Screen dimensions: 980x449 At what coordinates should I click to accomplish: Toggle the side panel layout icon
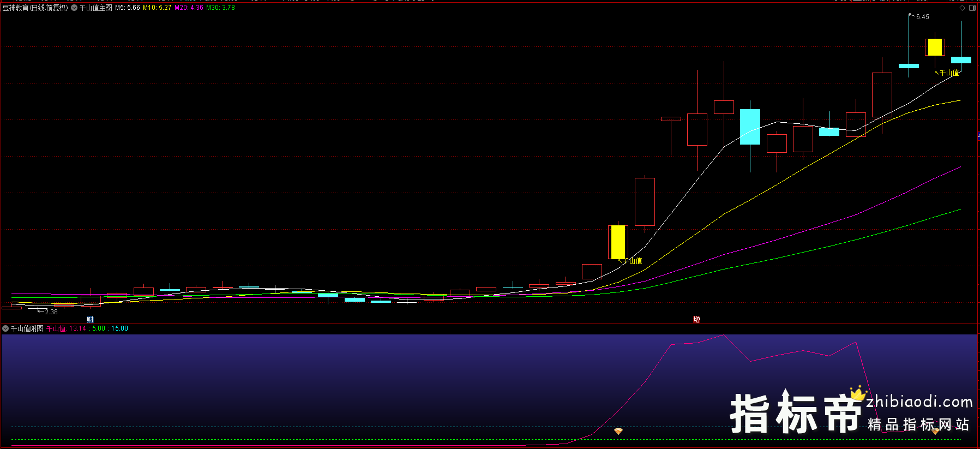point(972,8)
